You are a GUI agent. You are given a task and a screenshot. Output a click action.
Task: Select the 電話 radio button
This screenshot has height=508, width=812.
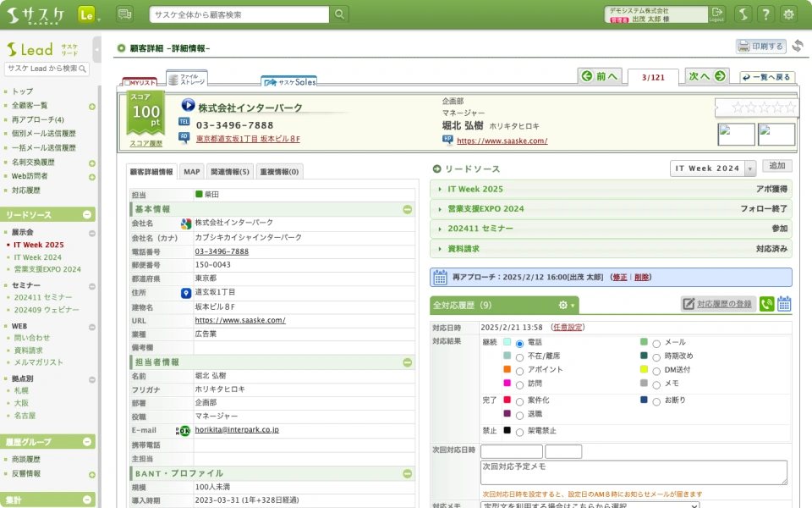[x=519, y=343]
